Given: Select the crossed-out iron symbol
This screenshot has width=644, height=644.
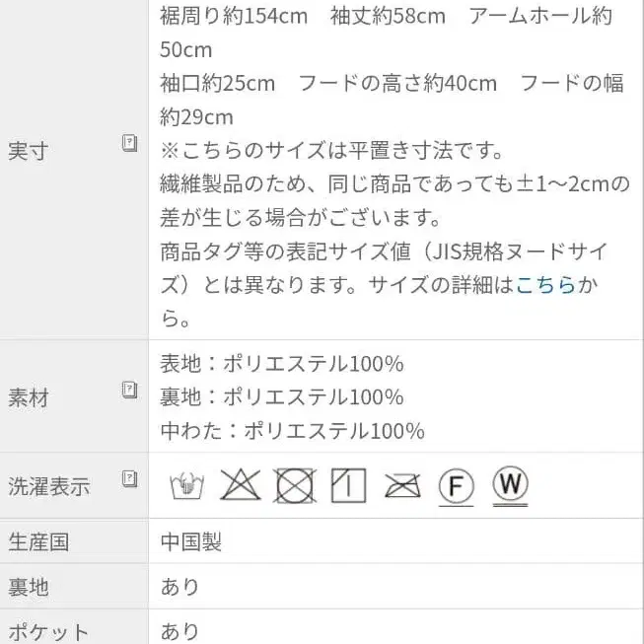Looking at the screenshot, I should click(x=402, y=485).
